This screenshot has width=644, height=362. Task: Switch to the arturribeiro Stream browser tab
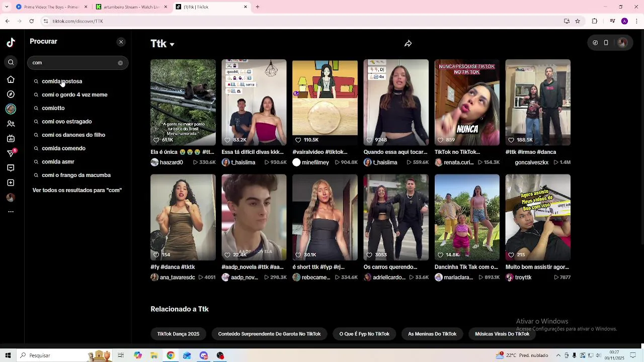click(x=132, y=7)
